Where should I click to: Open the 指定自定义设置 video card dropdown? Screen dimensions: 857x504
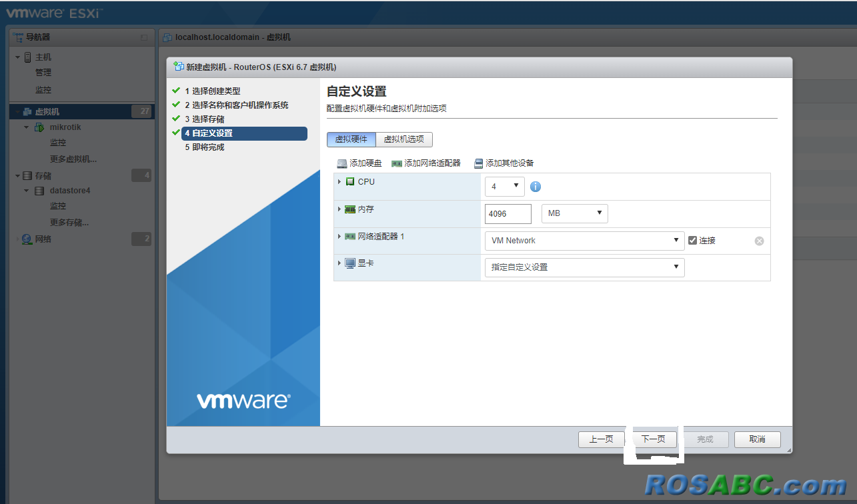pos(585,267)
